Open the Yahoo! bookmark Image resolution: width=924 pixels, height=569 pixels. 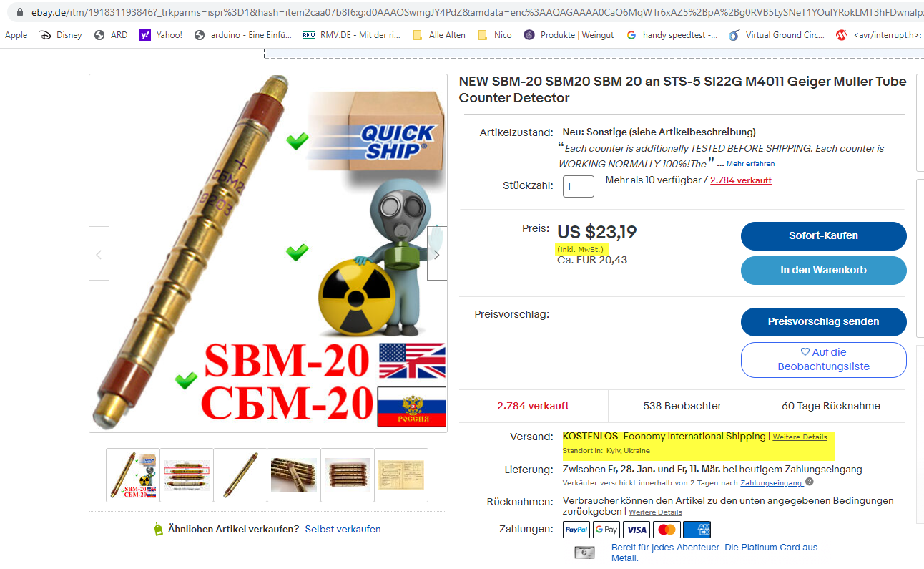coord(162,34)
